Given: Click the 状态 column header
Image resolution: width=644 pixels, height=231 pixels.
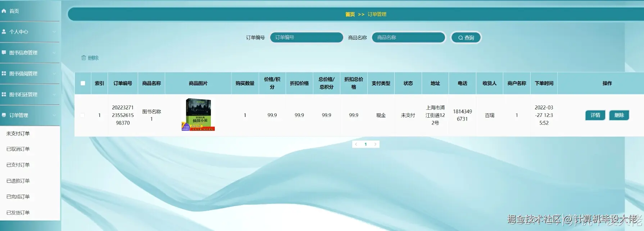Looking at the screenshot, I should click(408, 83).
